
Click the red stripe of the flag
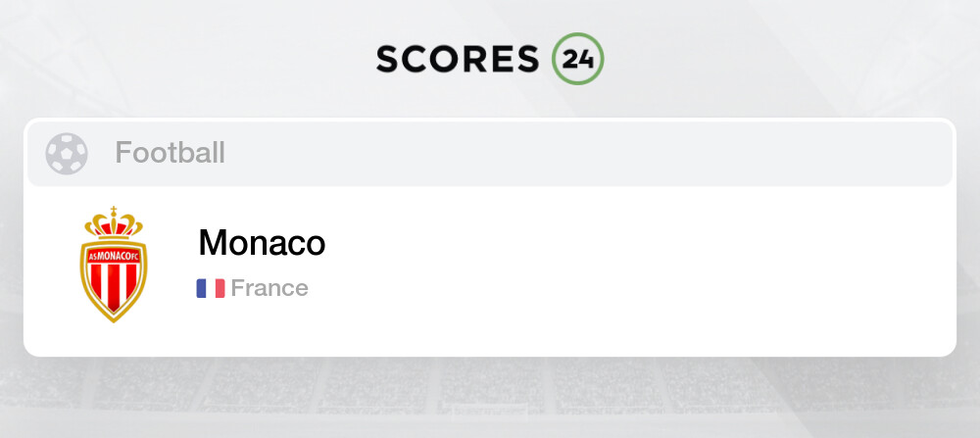point(220,288)
